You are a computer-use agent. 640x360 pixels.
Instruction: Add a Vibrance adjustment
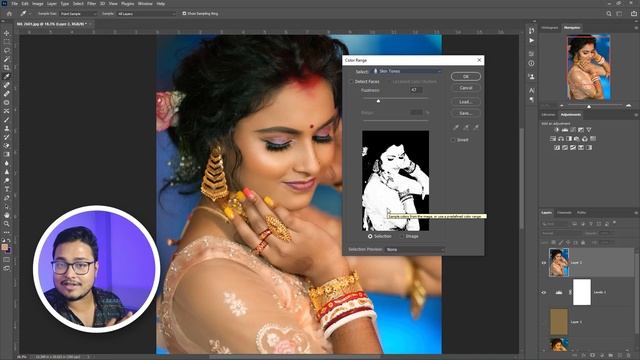589,130
